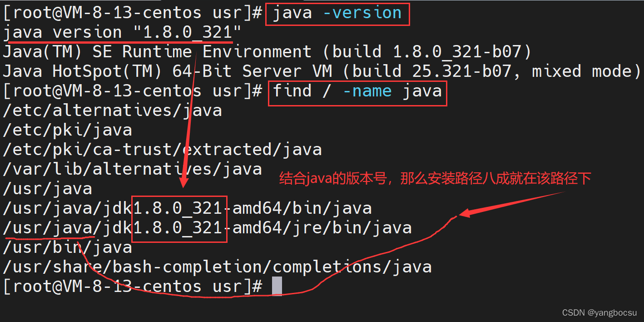Click the prompt before the find command
644x322 pixels.
133,91
